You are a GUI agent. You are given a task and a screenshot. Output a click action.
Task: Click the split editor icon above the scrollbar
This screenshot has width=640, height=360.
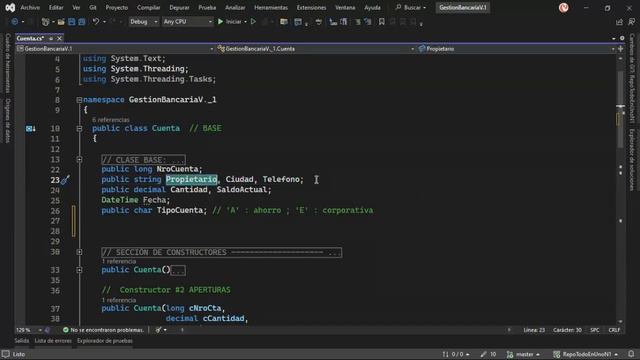(620, 49)
